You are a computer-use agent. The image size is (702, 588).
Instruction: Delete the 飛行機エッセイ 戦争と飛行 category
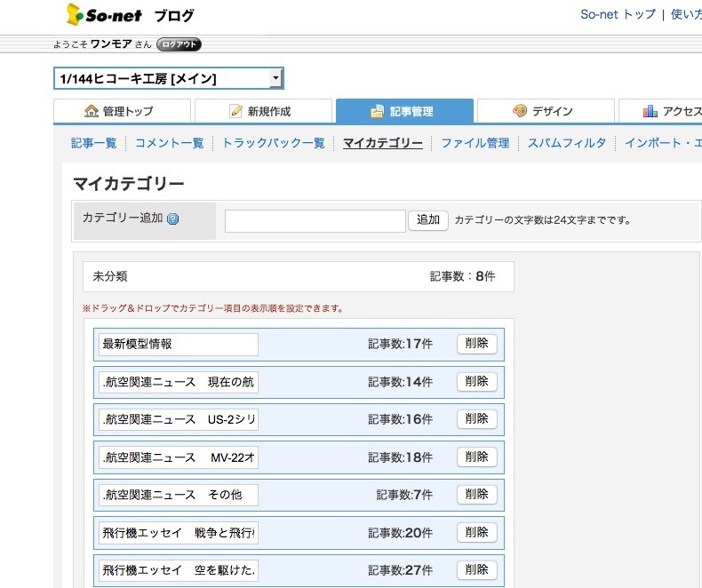pyautogui.click(x=477, y=533)
